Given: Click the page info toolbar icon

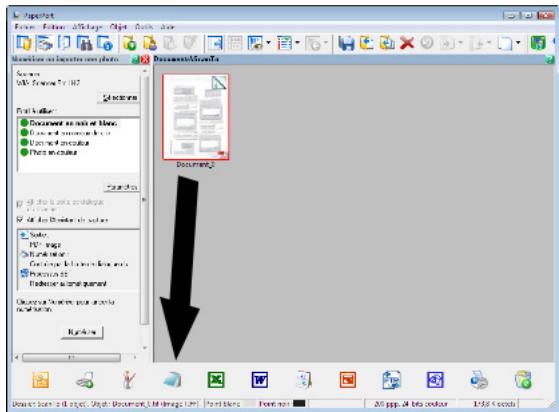Looking at the screenshot, I should point(105,43).
